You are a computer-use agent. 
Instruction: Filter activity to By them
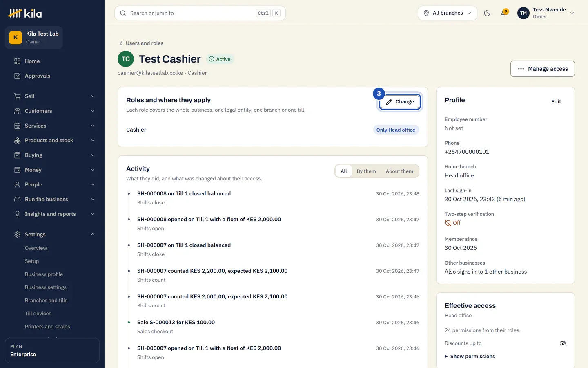pyautogui.click(x=366, y=171)
